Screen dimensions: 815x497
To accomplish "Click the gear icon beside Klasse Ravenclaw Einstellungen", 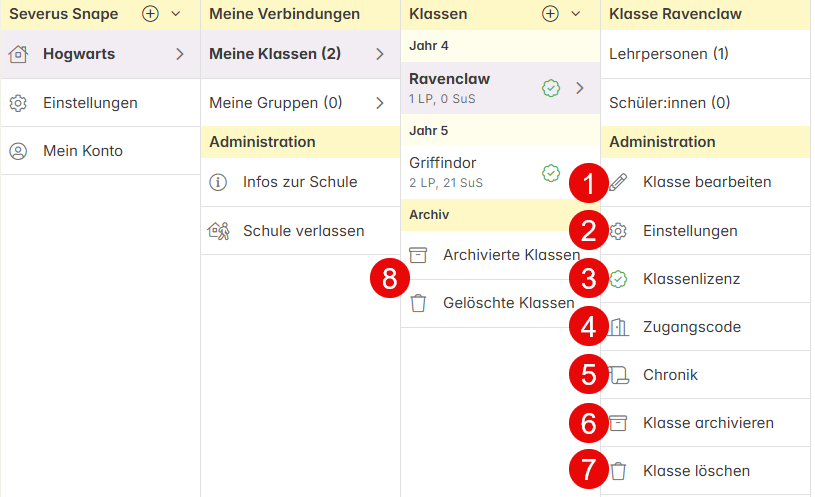I will coord(618,231).
